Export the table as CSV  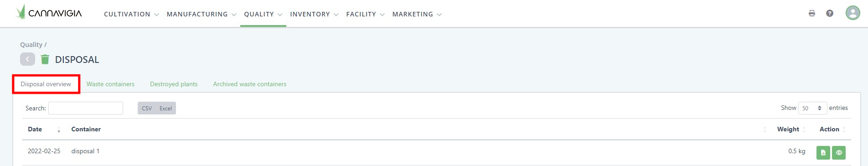[147, 108]
